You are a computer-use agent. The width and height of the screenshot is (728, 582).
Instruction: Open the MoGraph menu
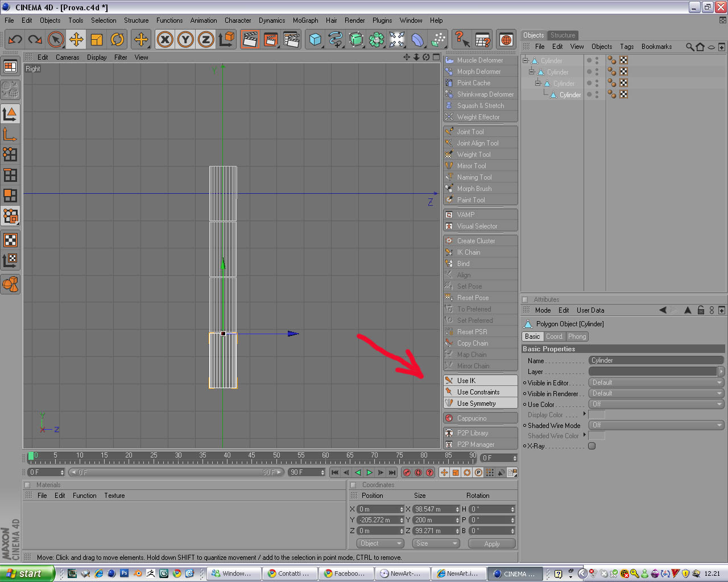click(305, 20)
